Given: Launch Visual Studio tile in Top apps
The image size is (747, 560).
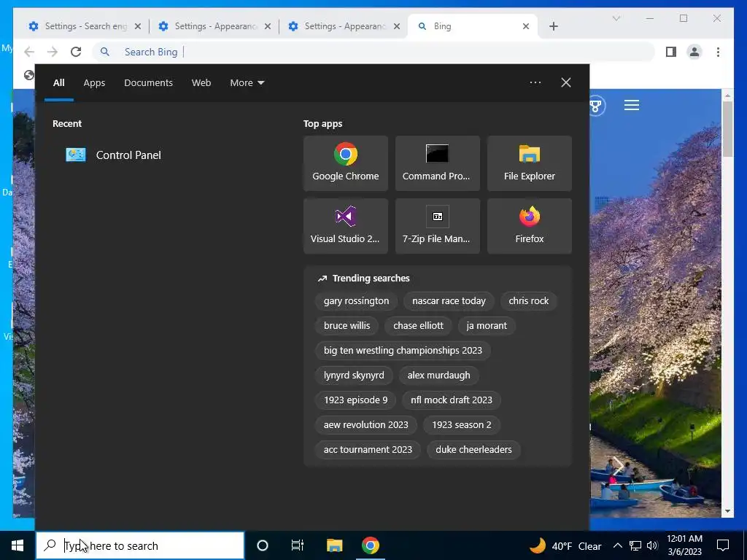Looking at the screenshot, I should (x=345, y=226).
